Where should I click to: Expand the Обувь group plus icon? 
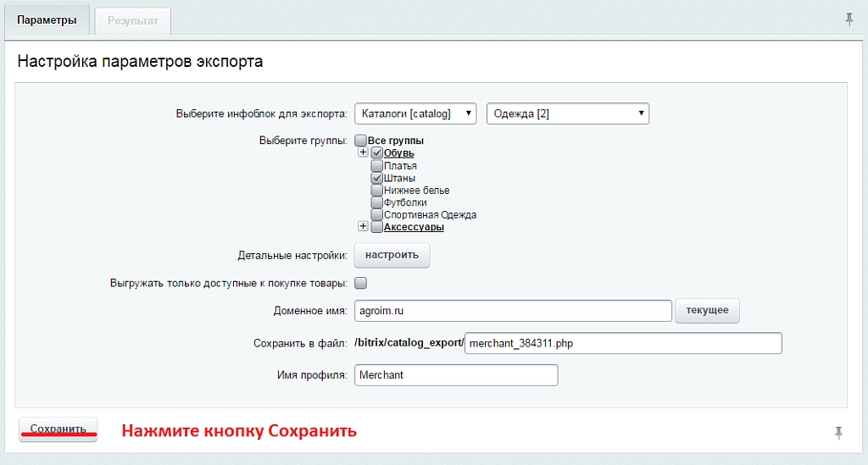click(x=363, y=152)
